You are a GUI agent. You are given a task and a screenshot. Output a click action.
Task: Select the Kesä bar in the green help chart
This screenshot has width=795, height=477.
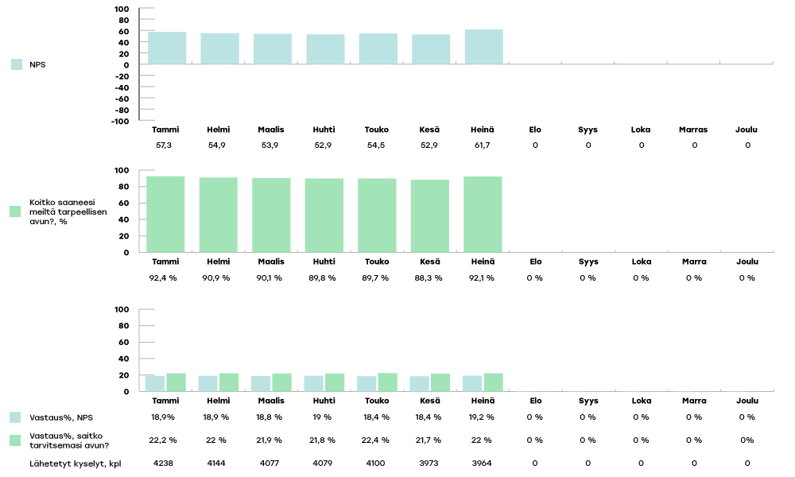point(430,216)
